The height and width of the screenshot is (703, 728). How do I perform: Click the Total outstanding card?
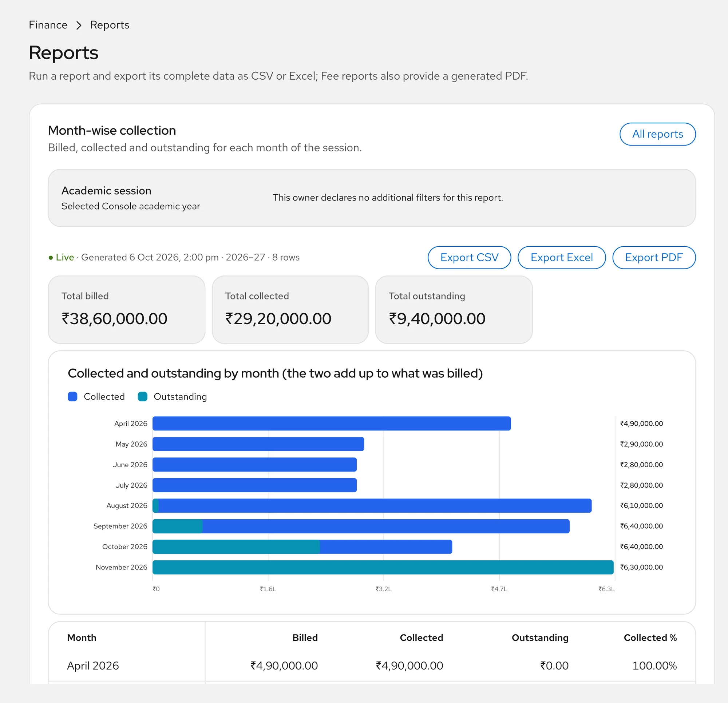point(454,310)
